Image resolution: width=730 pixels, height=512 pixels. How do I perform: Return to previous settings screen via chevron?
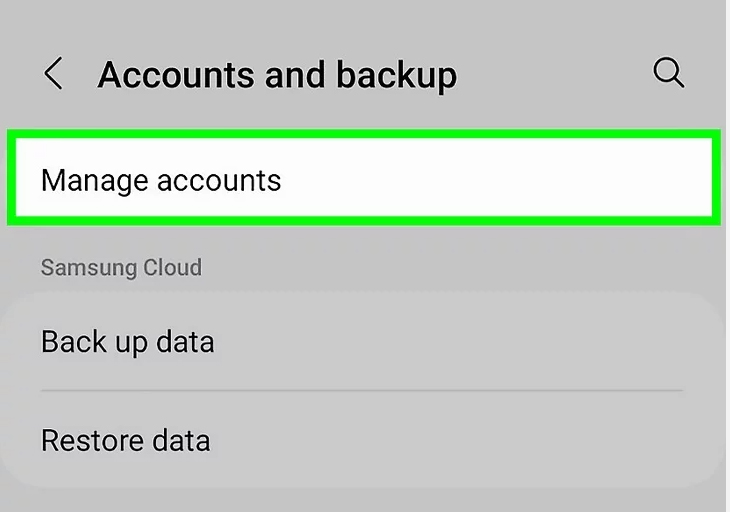click(54, 73)
